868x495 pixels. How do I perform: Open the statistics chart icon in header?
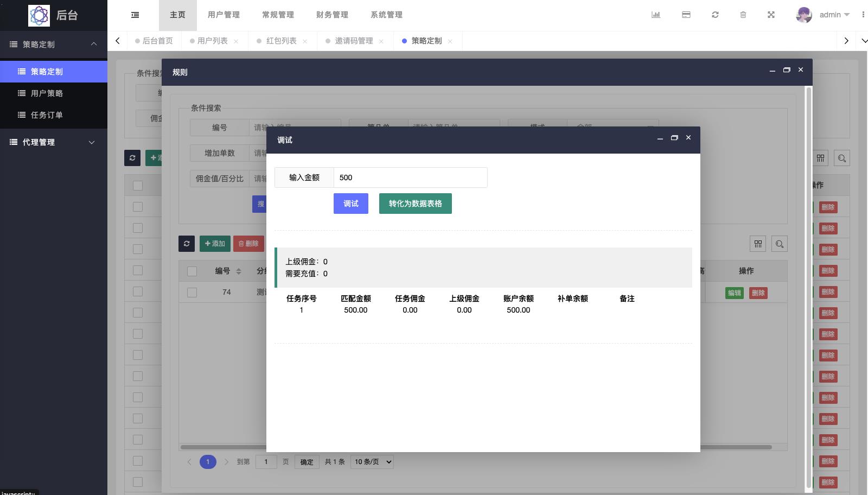656,15
